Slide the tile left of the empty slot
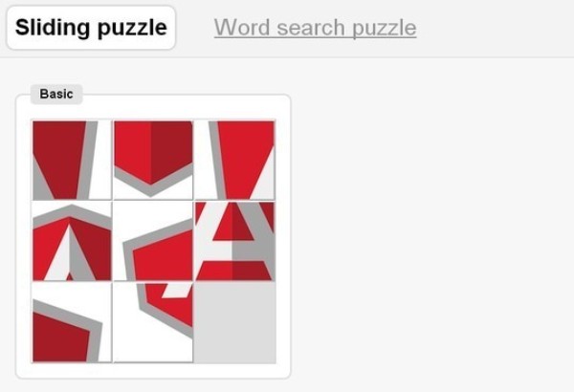Viewport: 574px width, 392px height. 153,323
